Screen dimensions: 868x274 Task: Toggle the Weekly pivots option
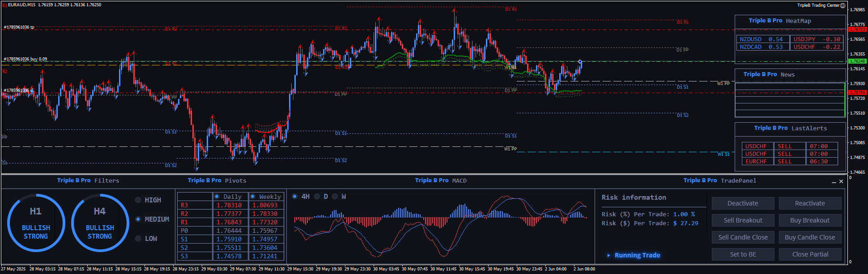click(x=253, y=197)
